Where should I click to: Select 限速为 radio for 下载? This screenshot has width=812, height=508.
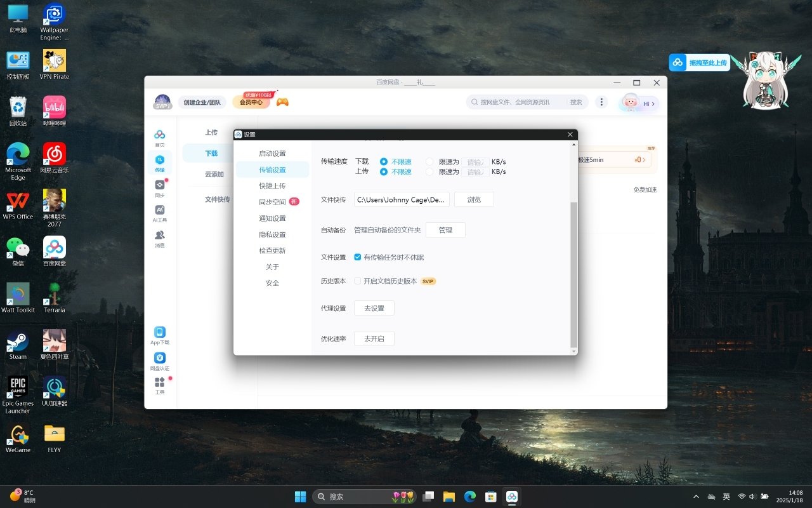(429, 162)
